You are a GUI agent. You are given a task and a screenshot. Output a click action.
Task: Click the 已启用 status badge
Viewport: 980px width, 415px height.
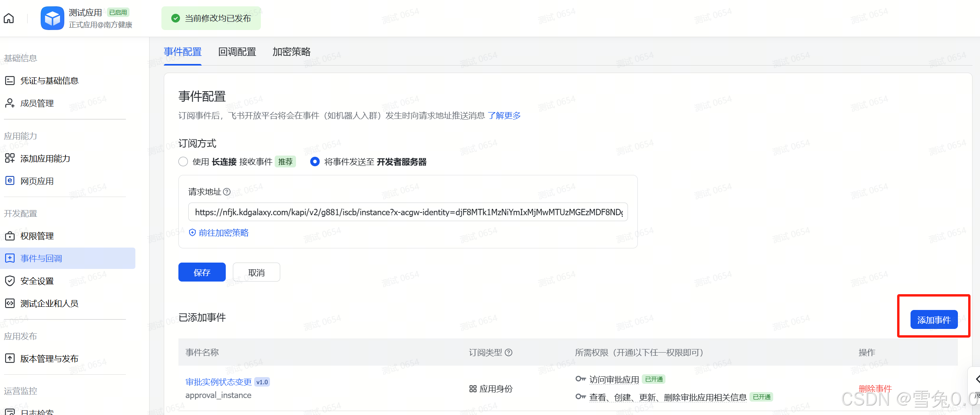(x=118, y=12)
